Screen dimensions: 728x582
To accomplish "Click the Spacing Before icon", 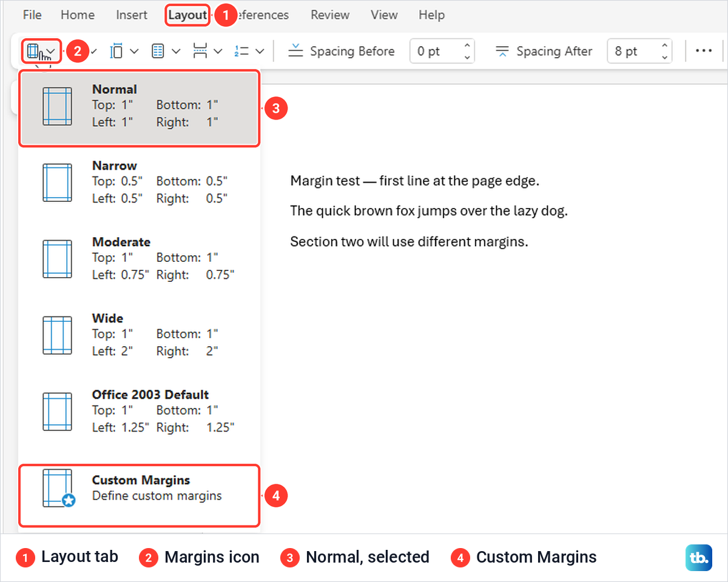I will click(295, 52).
